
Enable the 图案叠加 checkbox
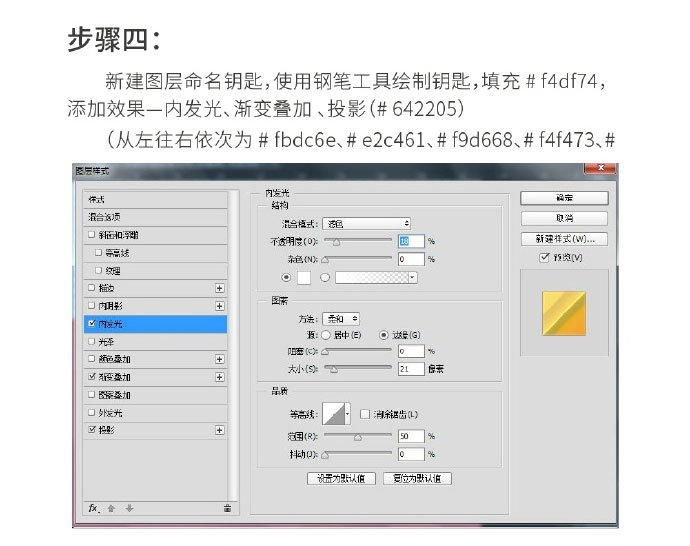pos(92,395)
